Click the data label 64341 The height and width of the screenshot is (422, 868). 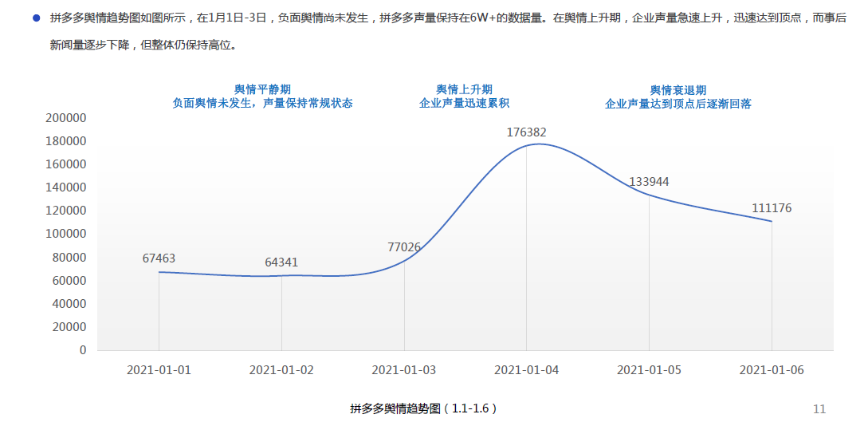click(x=282, y=262)
